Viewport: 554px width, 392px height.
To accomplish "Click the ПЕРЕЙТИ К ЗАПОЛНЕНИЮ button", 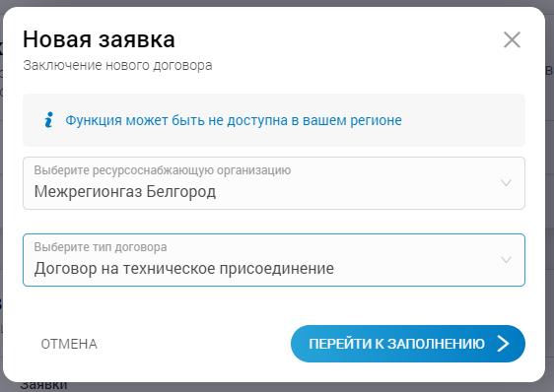I will point(408,344).
